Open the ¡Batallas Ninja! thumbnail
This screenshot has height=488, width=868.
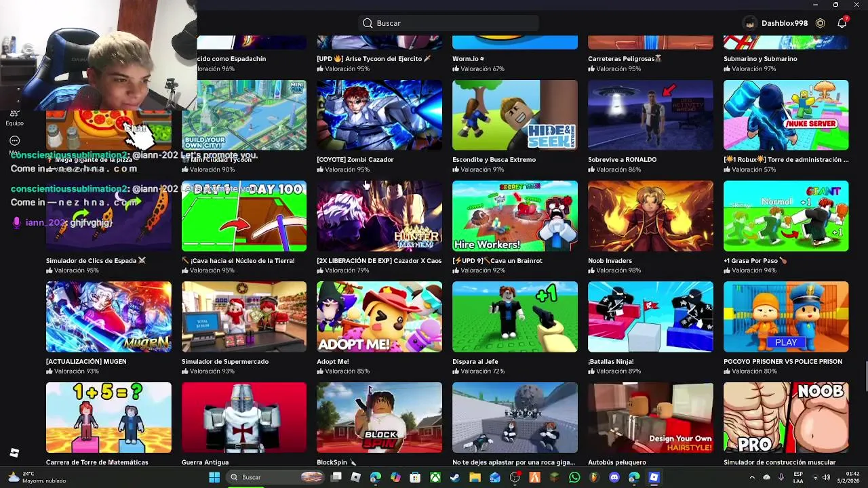point(650,317)
